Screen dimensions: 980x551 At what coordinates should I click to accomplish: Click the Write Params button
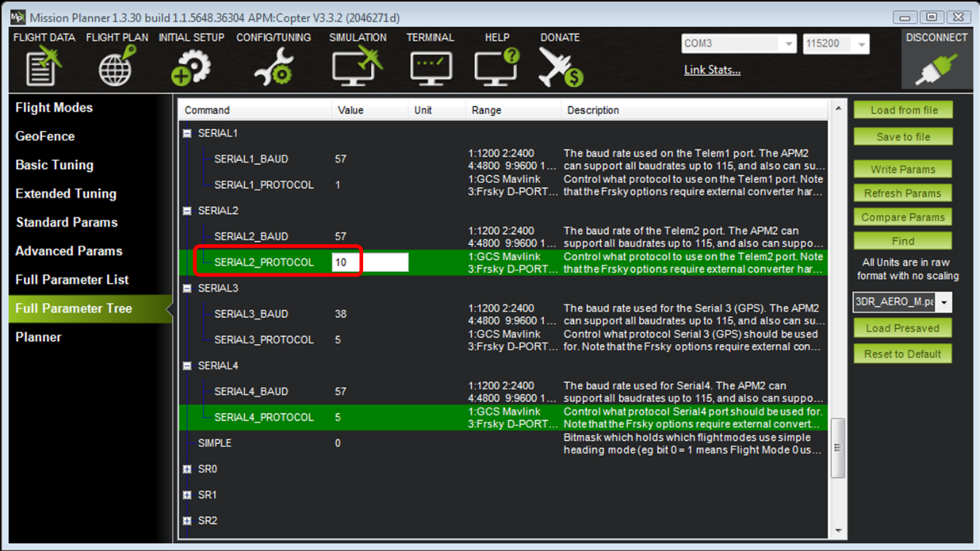903,170
